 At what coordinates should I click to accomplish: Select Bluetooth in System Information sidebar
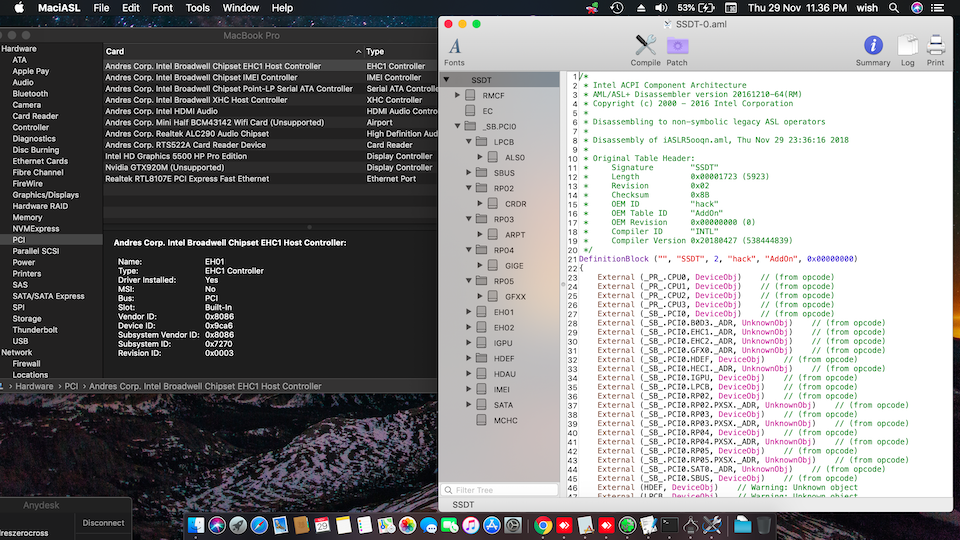(x=30, y=94)
